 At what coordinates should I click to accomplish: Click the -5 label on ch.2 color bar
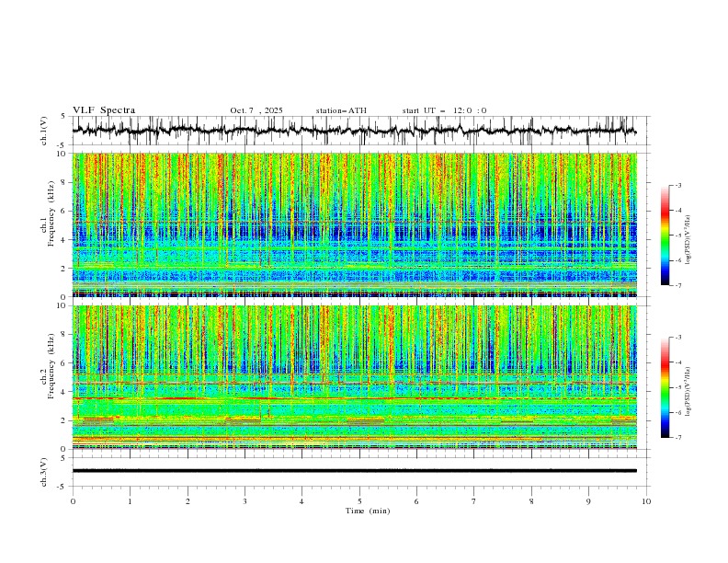click(x=677, y=387)
